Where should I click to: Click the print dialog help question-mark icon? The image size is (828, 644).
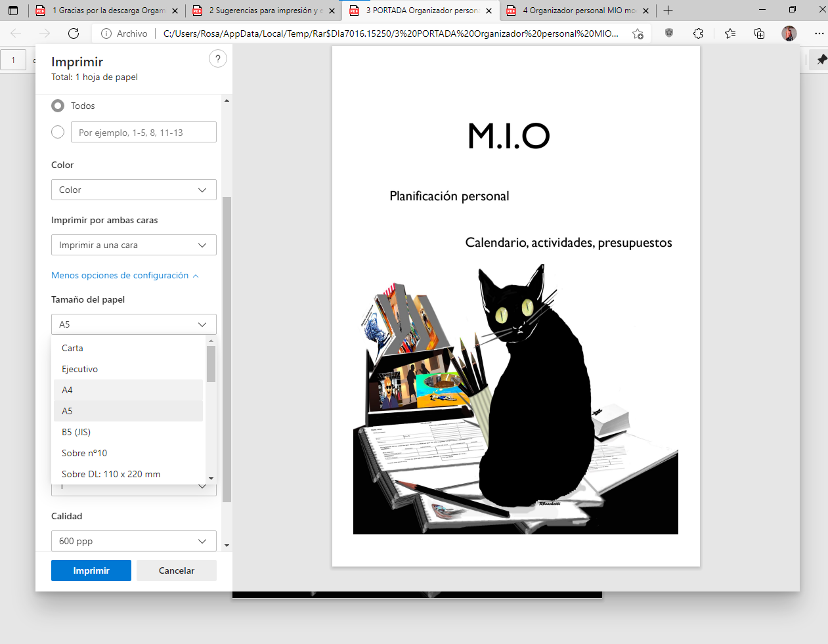[x=218, y=59]
